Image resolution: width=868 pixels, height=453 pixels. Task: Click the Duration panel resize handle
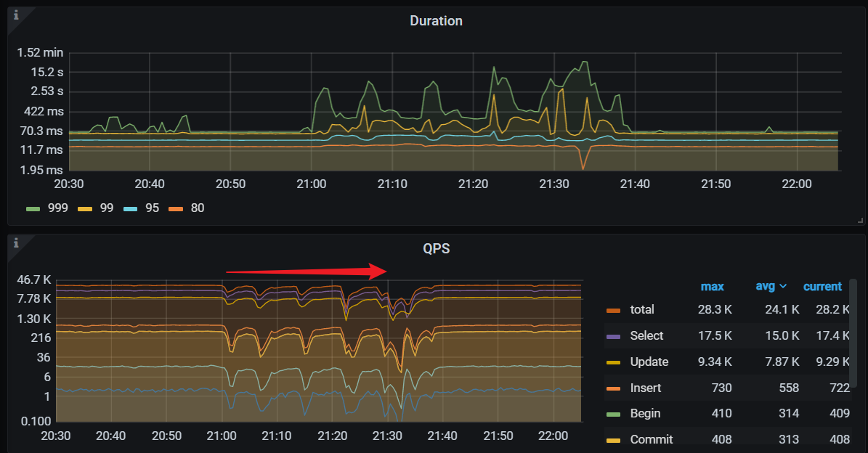click(x=862, y=220)
